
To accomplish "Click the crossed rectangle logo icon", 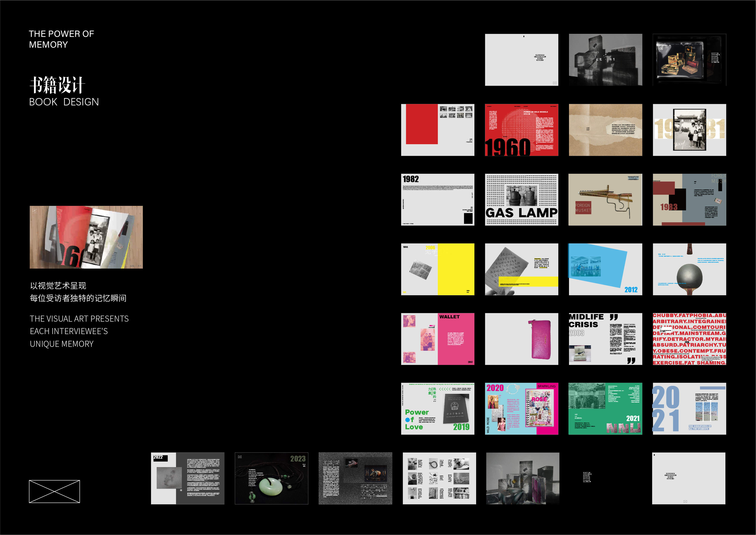I will 54,491.
